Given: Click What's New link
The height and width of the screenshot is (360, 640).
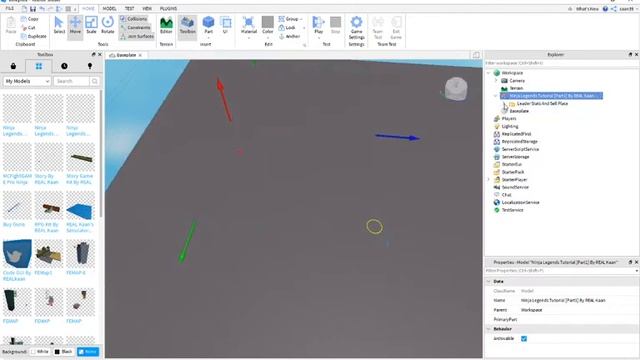Looking at the screenshot, I should point(587,9).
